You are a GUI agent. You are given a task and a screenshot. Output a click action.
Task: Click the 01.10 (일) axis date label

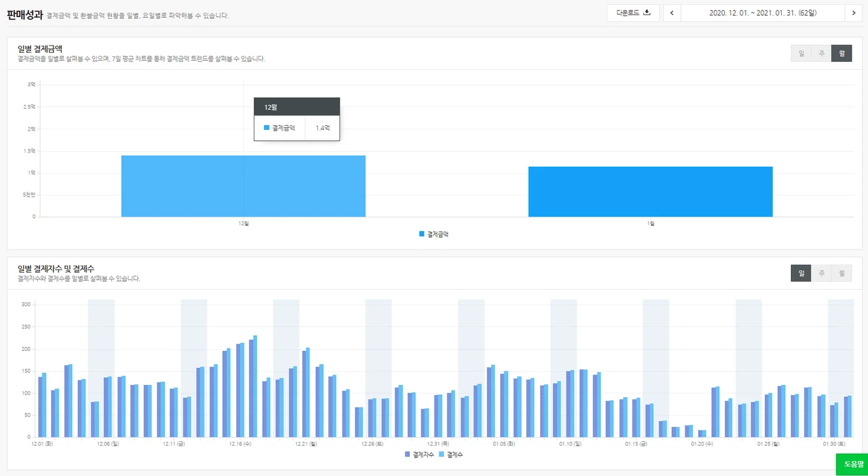tap(570, 444)
